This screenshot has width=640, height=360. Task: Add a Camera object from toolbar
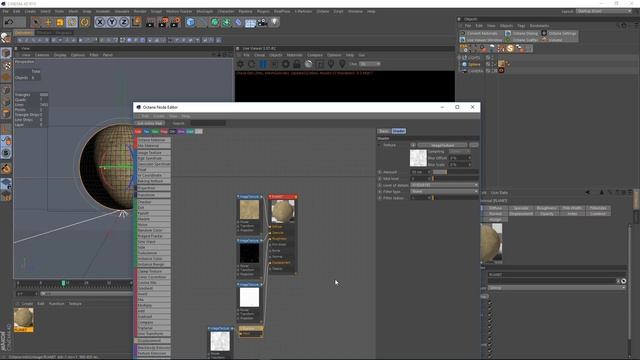pyautogui.click(x=262, y=22)
